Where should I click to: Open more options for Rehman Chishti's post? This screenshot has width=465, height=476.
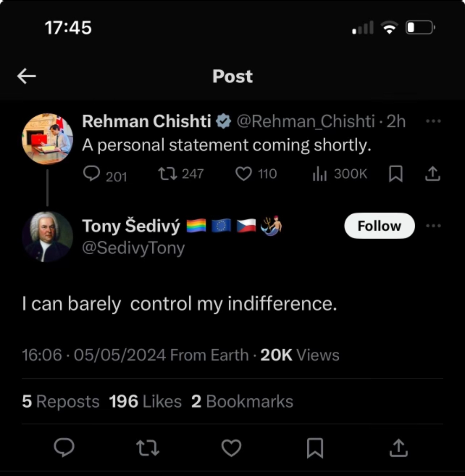pos(433,121)
